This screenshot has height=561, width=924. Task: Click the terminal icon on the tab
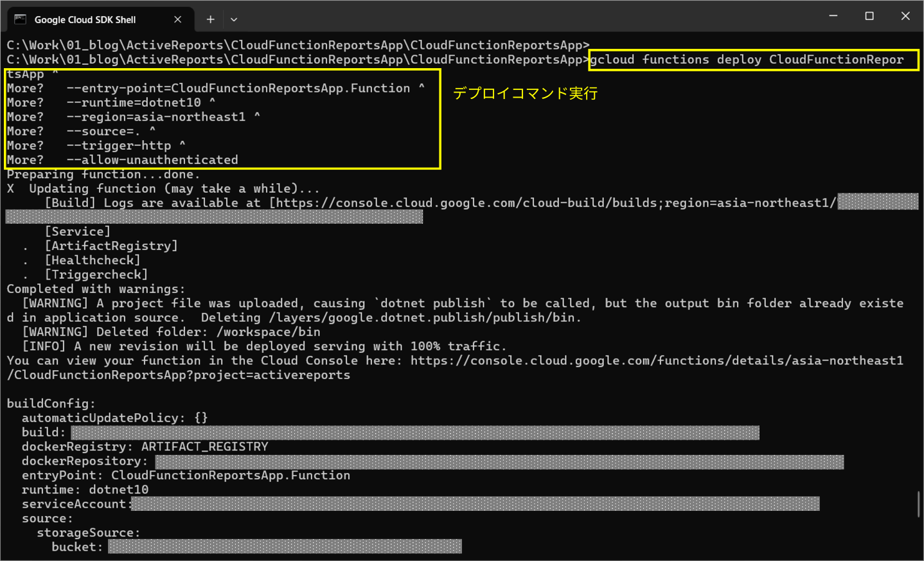[21, 19]
